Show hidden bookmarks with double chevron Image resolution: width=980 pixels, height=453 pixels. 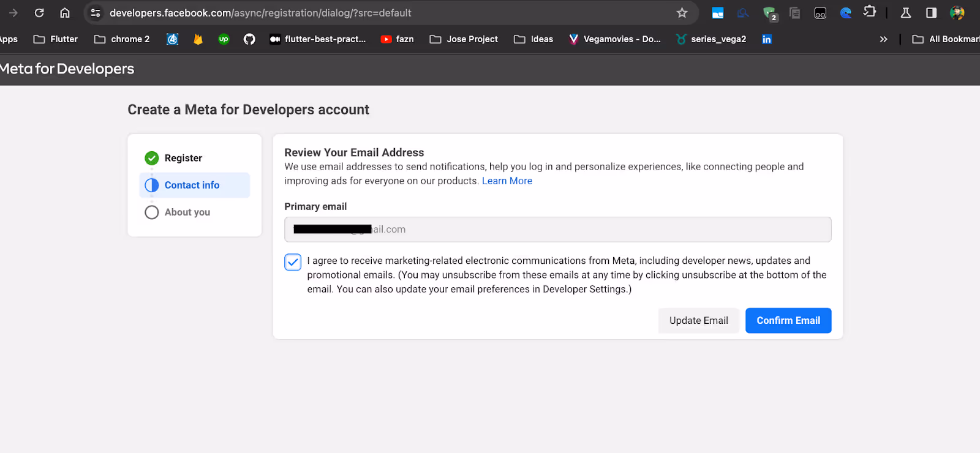pos(883,39)
